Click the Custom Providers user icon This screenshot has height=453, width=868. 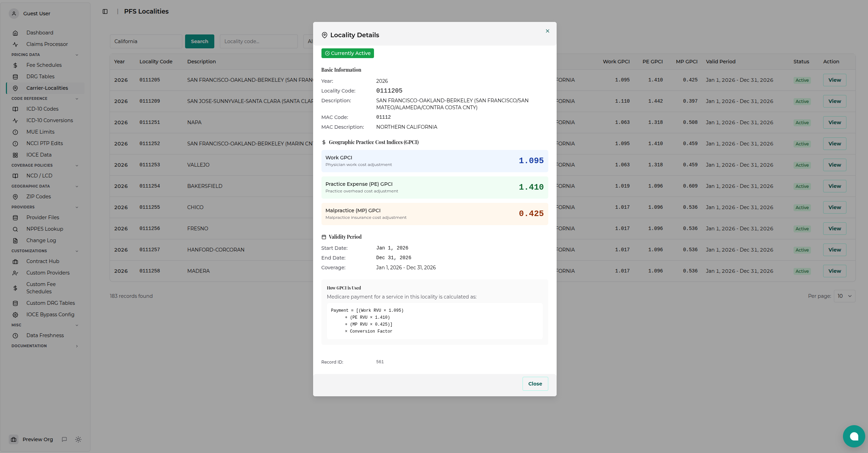(15, 273)
